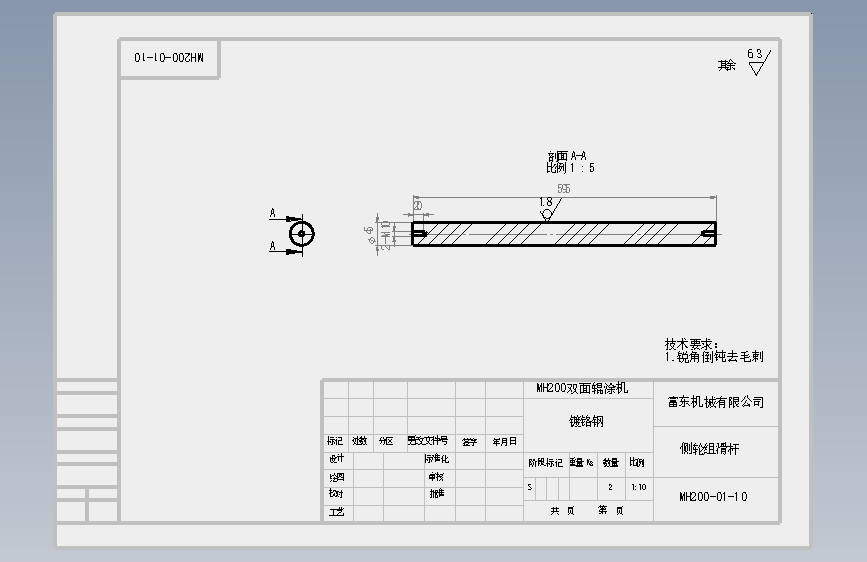Select the '校对' row label
The height and width of the screenshot is (562, 867).
(336, 493)
